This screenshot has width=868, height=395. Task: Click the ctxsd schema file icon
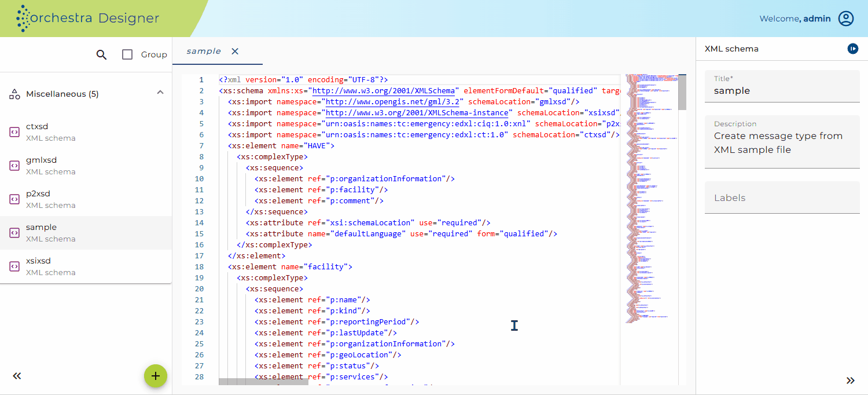15,132
